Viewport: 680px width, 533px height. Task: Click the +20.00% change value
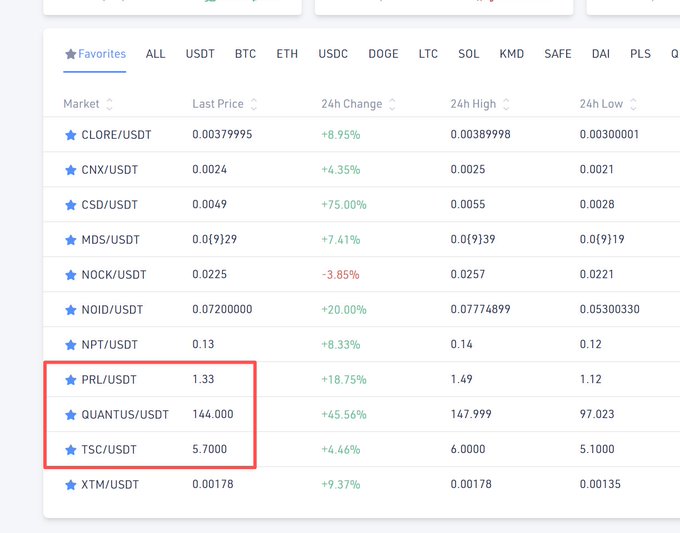[x=344, y=310]
